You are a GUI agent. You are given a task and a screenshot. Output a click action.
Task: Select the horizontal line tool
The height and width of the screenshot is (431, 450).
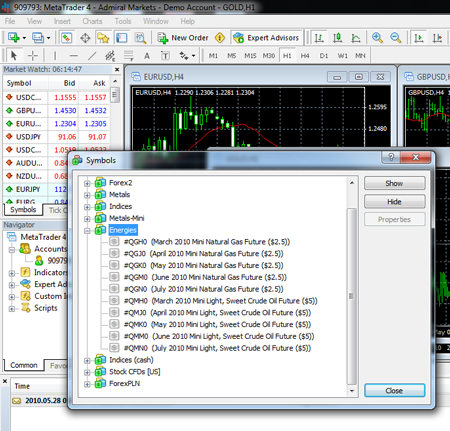tap(74, 55)
